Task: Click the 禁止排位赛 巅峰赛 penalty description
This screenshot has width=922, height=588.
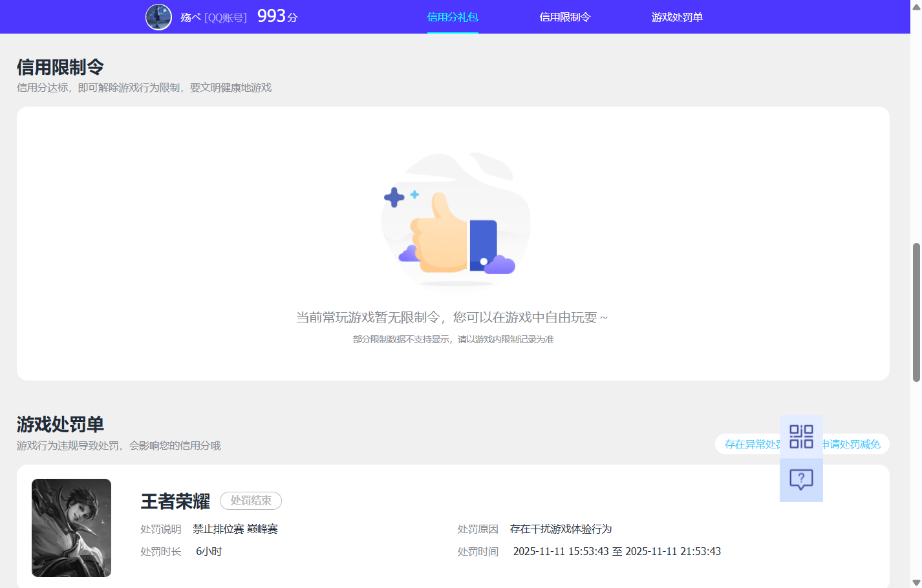Action: [x=236, y=529]
